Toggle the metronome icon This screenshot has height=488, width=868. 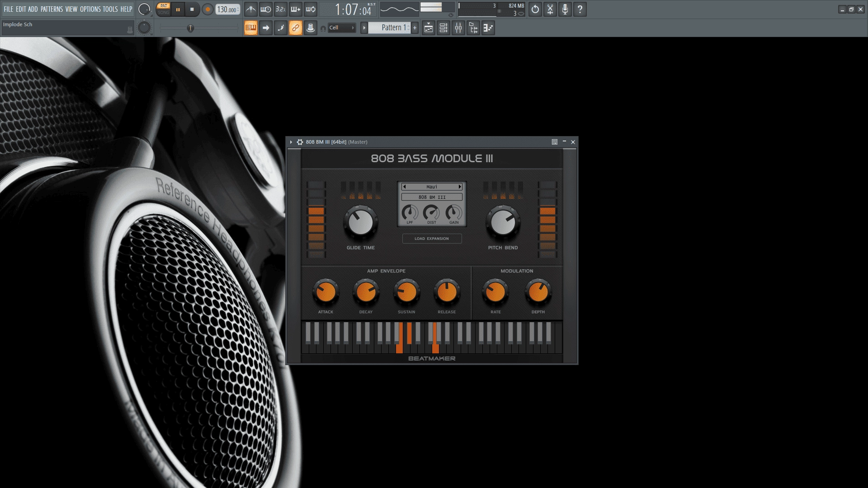(251, 9)
